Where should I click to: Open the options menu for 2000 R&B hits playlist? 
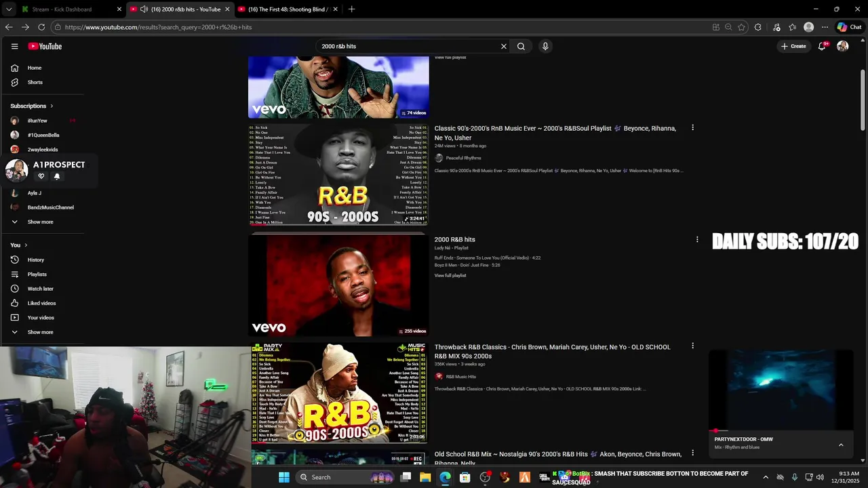pyautogui.click(x=697, y=239)
